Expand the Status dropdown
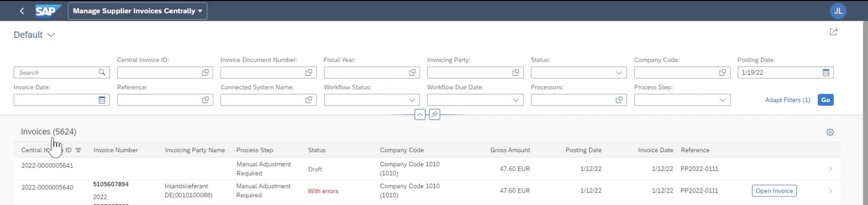 (619, 73)
